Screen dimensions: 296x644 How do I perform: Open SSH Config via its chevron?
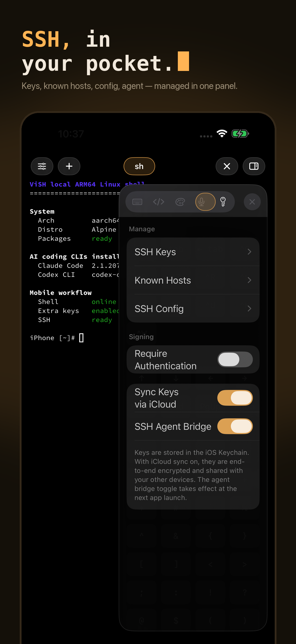[249, 309]
